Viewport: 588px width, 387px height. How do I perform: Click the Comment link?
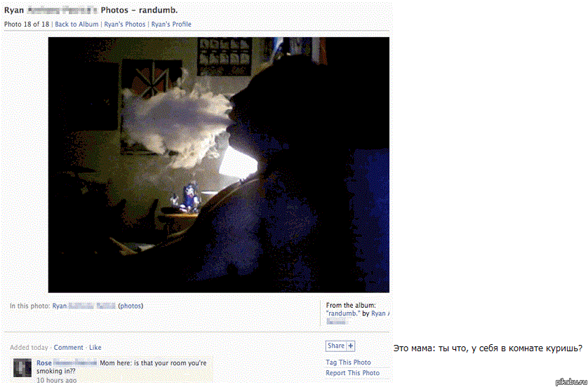tap(68, 348)
